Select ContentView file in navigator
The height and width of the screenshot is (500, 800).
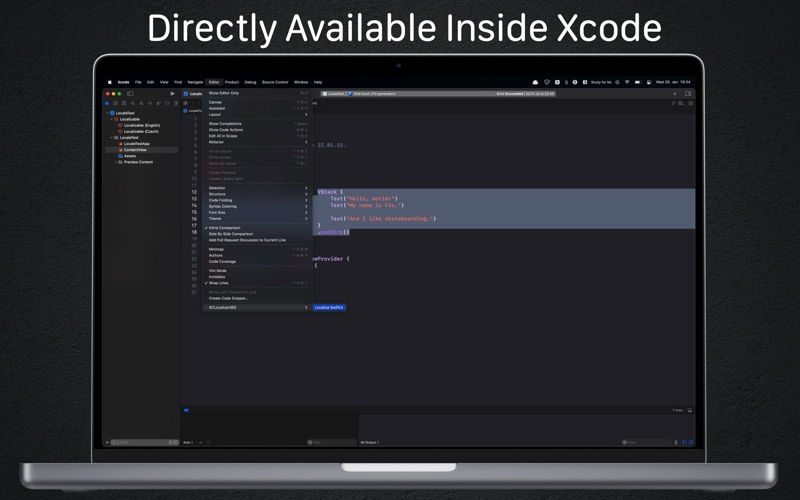[x=141, y=150]
